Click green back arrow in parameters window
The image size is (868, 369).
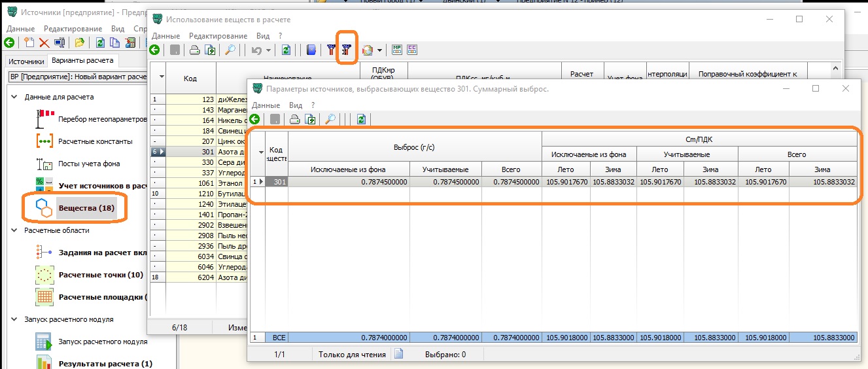coord(254,119)
